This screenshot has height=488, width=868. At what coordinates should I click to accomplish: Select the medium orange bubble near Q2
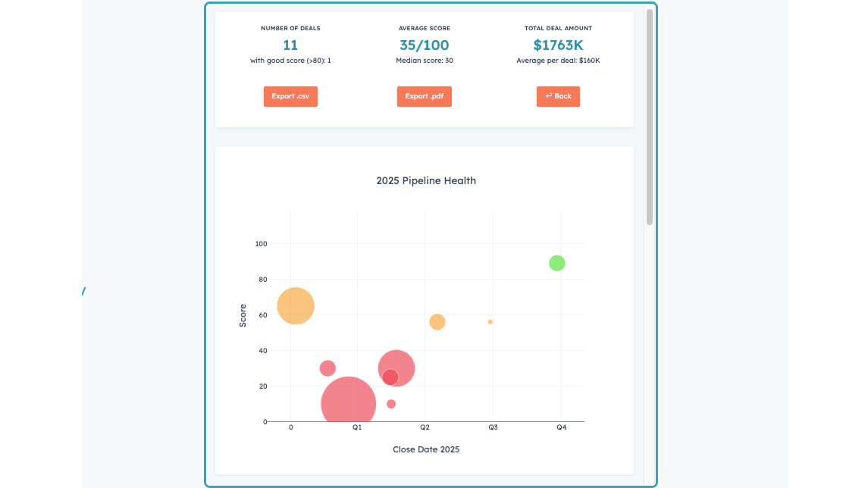click(437, 322)
